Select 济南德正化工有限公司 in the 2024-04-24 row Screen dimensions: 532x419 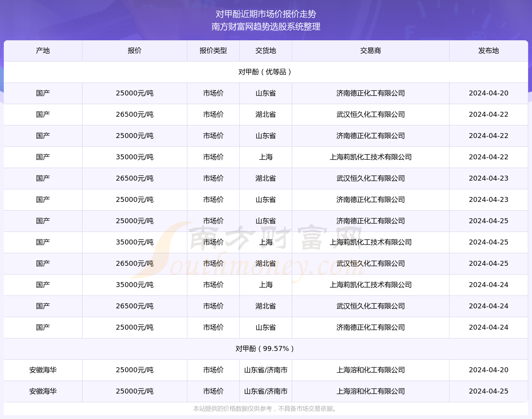[x=370, y=327]
